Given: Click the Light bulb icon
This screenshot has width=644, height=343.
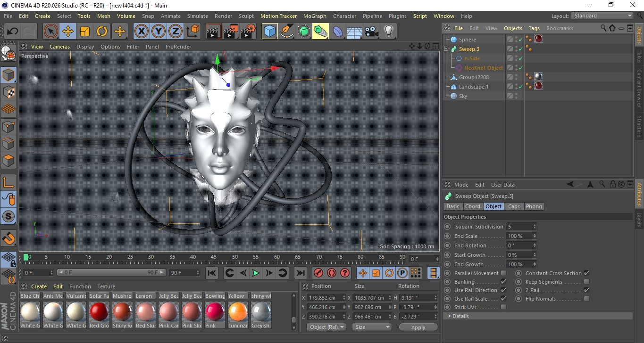Looking at the screenshot, I should (388, 32).
